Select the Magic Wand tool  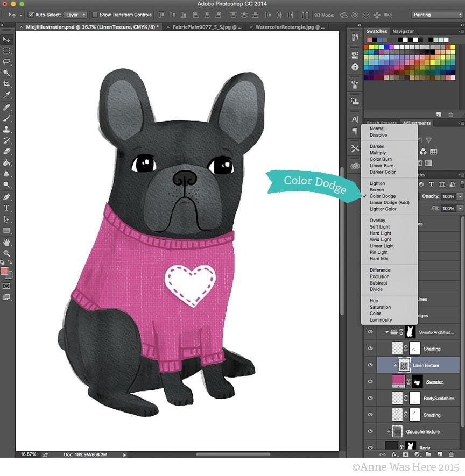tap(6, 73)
